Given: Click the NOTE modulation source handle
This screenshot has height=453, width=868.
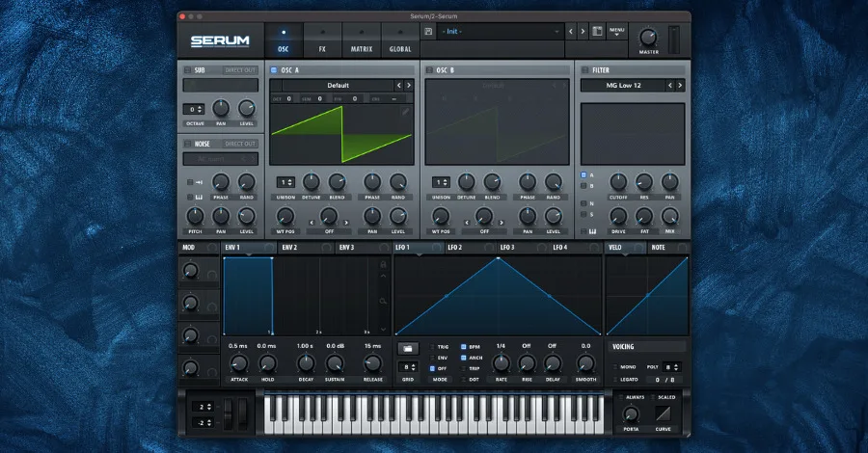Looking at the screenshot, I should click(x=682, y=248).
